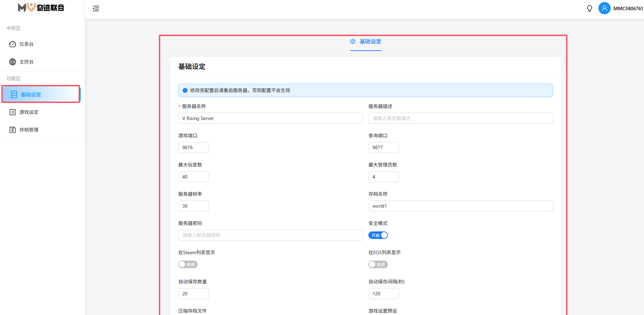Disable the 安全模式 toggle switch
The width and height of the screenshot is (644, 315).
(x=378, y=235)
